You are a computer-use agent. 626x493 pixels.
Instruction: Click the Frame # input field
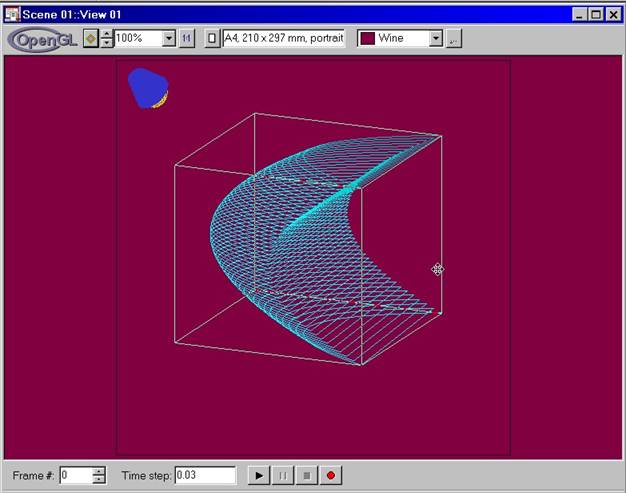coord(75,475)
